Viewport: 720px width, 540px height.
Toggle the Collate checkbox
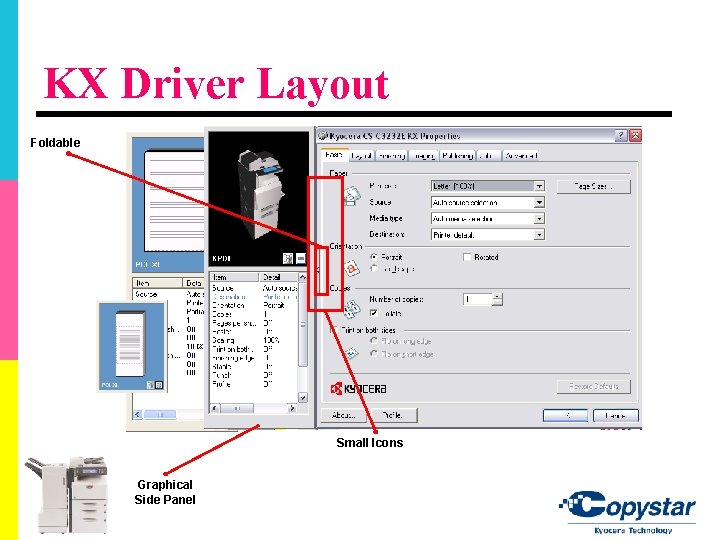pyautogui.click(x=374, y=313)
